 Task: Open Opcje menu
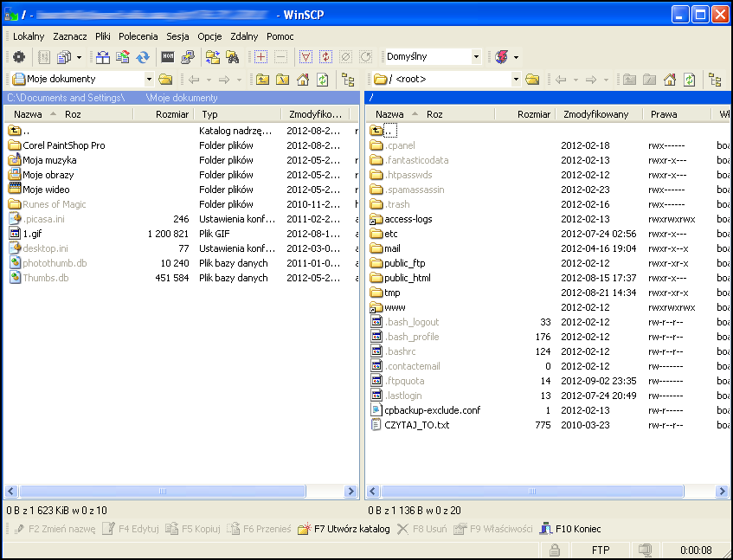click(x=209, y=36)
